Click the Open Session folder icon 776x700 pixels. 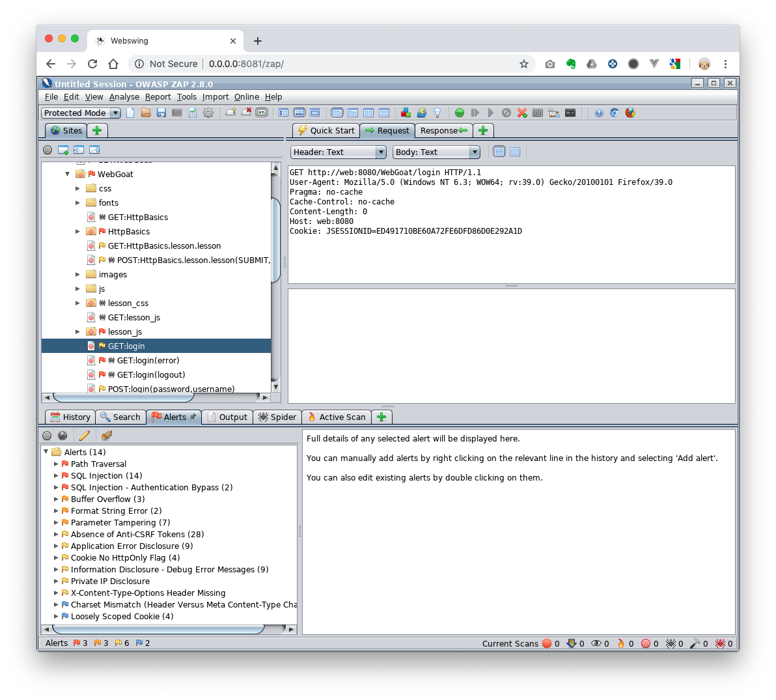[x=146, y=113]
